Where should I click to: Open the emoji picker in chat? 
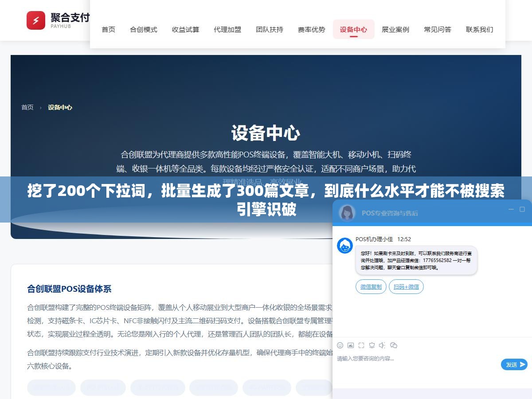[x=340, y=345]
